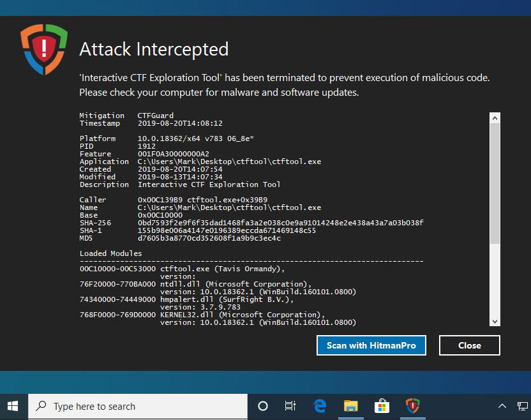
Task: Select the KERNEL32.dll module row
Action: pos(202,315)
